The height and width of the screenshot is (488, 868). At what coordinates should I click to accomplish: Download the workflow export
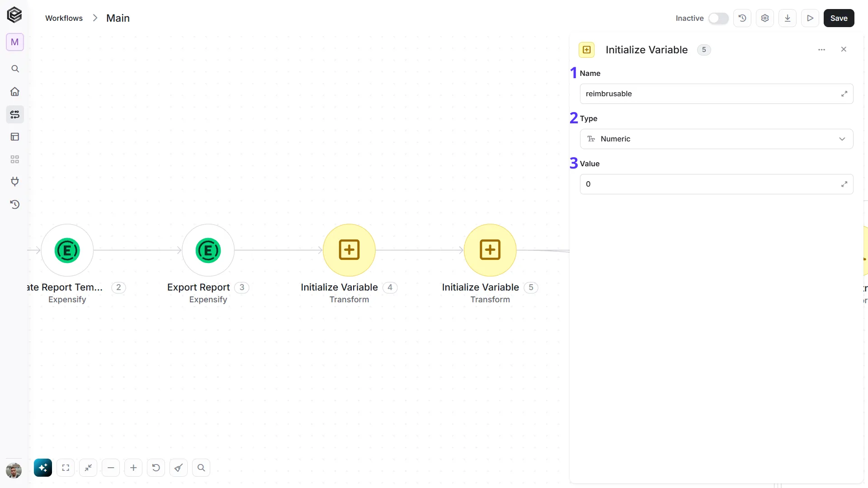pyautogui.click(x=788, y=18)
